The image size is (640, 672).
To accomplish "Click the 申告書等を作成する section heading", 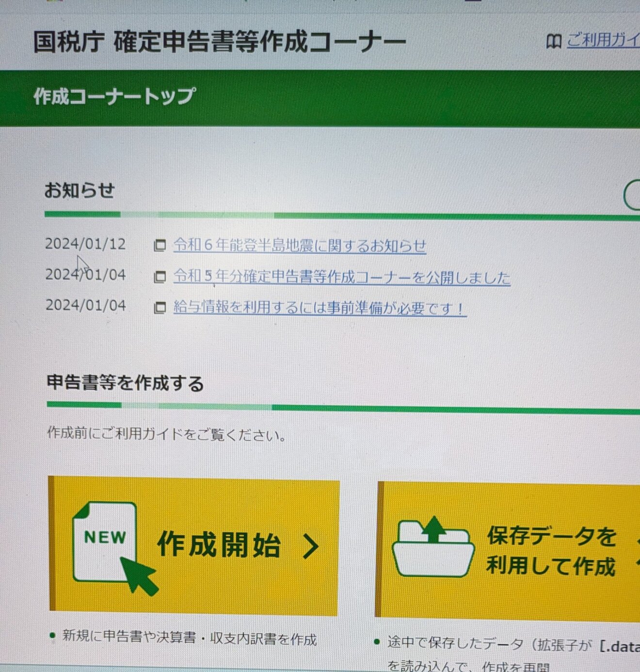I will (125, 383).
